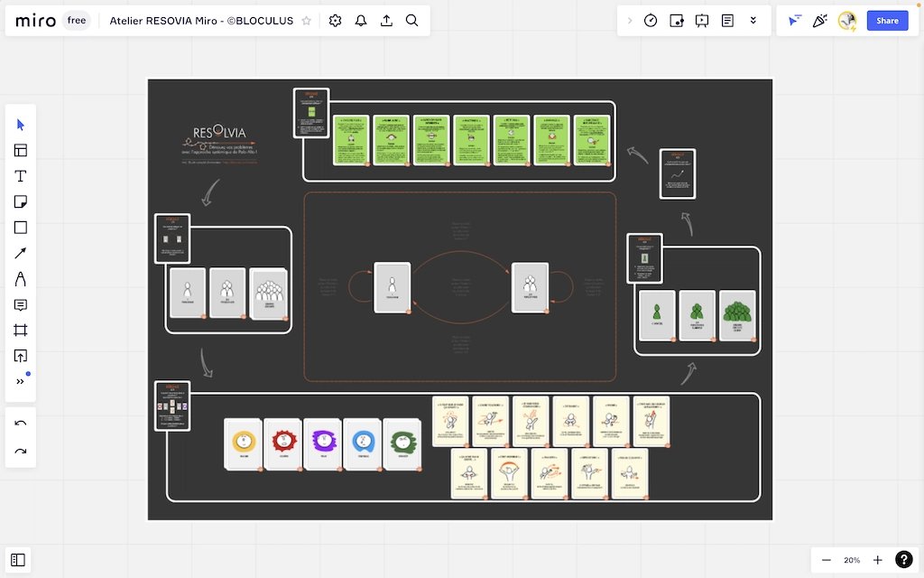The height and width of the screenshot is (578, 924).
Task: Star the board as favorite
Action: [x=307, y=21]
